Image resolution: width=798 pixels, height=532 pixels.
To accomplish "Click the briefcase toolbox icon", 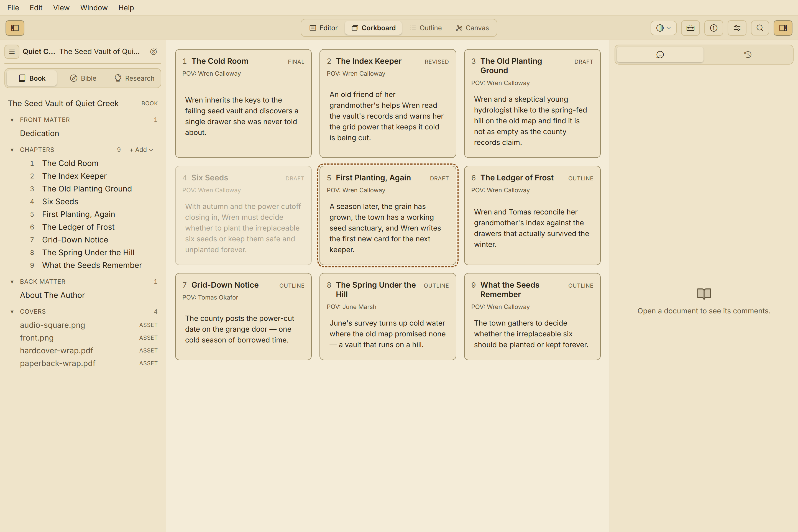I will point(690,28).
